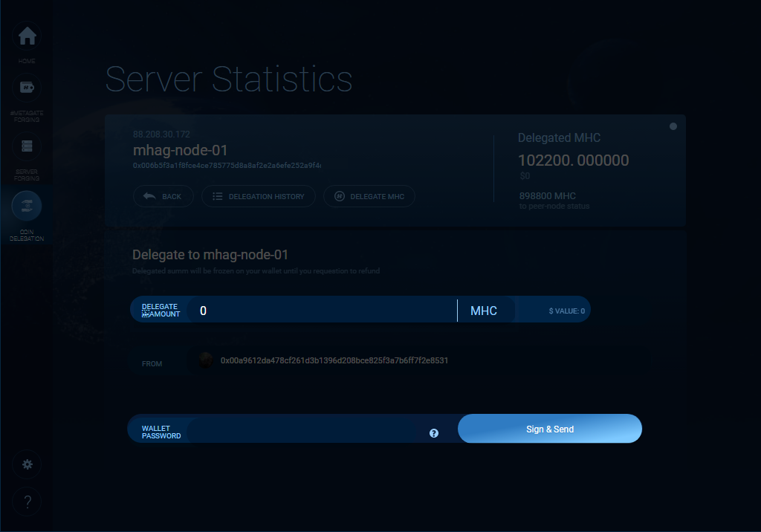Screen dimensions: 761x532
Task: Click the 898800 MHC value
Action: 548,195
